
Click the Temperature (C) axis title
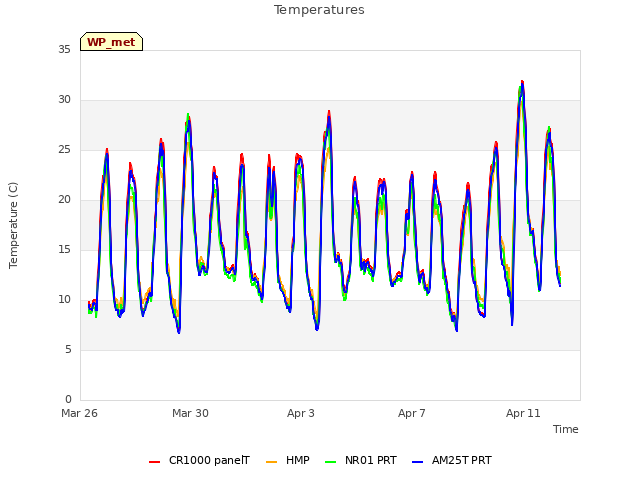pos(13,225)
